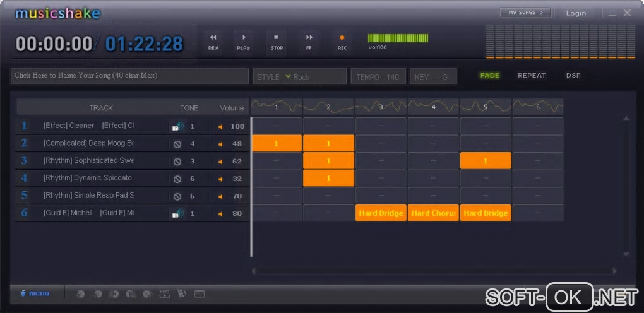This screenshot has width=644, height=313.
Task: Select measure 4 header with waveform
Action: click(x=433, y=107)
